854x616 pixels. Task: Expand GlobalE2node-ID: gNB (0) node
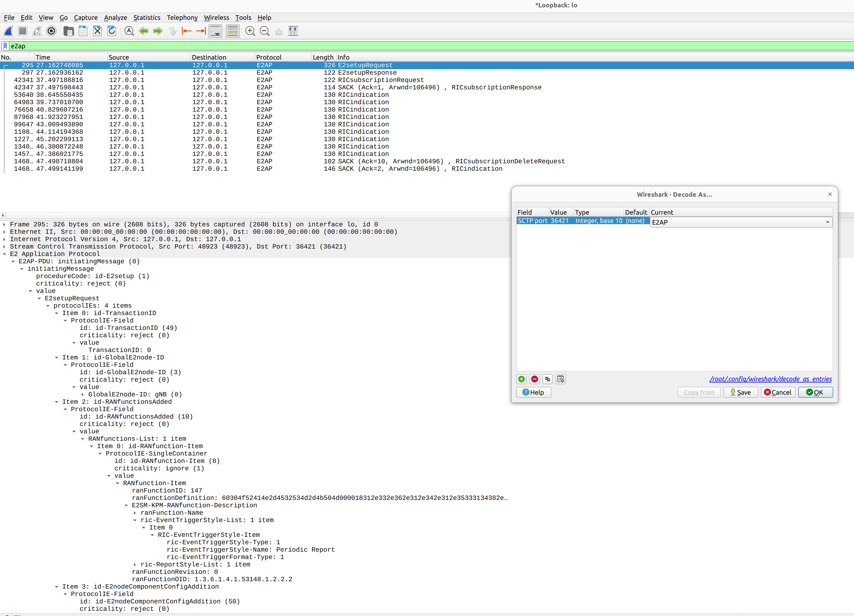point(82,395)
